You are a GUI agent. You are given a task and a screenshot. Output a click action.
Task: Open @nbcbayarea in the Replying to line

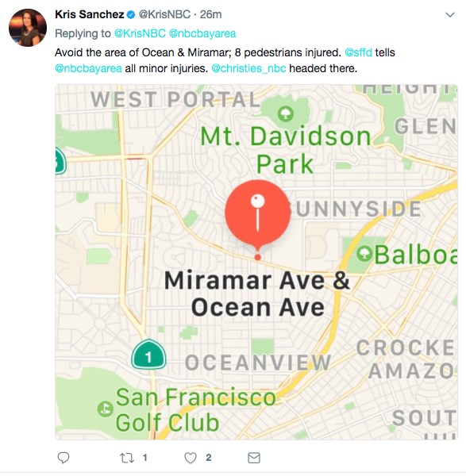coord(202,33)
